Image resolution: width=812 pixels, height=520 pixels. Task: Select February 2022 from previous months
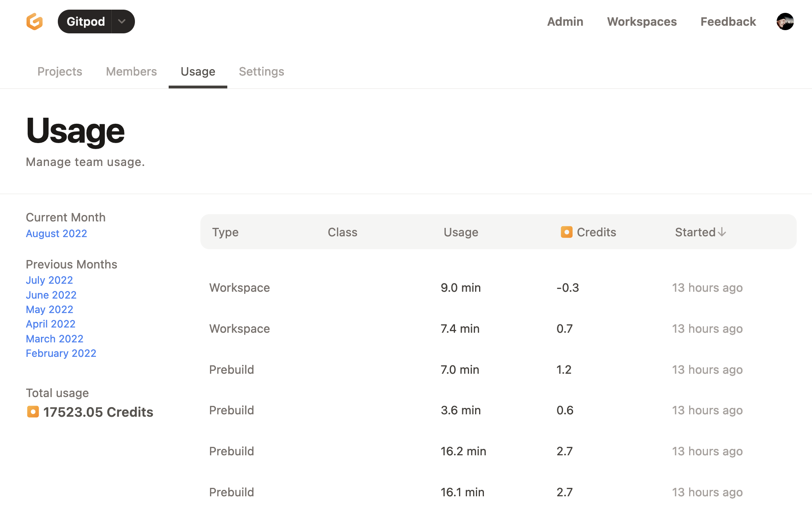pyautogui.click(x=61, y=353)
